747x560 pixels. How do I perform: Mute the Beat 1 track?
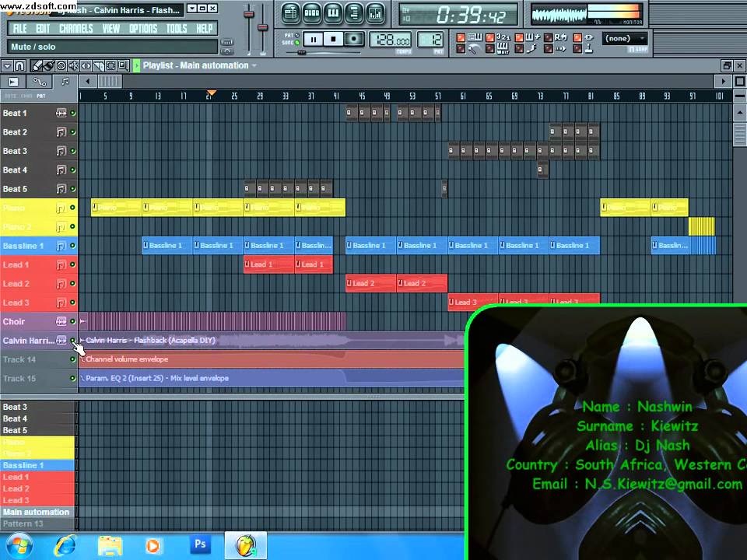pos(73,113)
